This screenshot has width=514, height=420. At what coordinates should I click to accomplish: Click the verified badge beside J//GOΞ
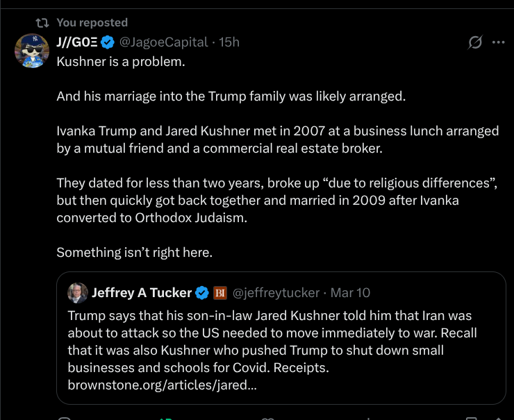108,42
